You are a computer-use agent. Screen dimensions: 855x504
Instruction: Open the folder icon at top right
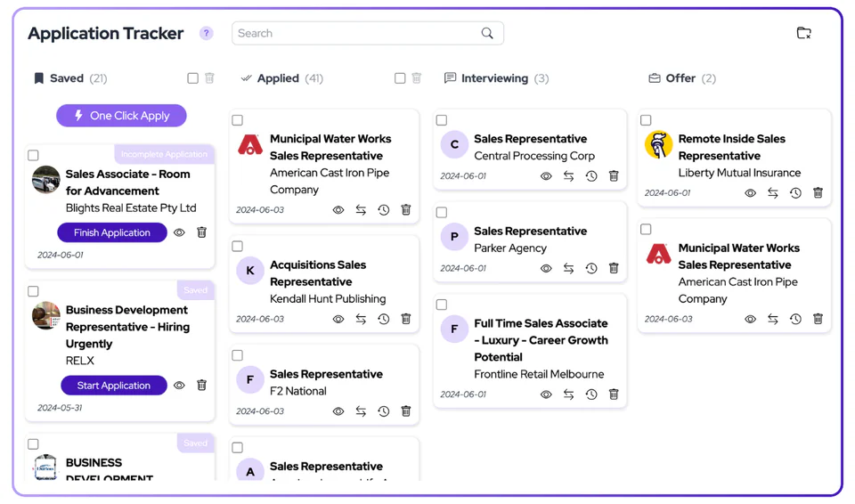(x=803, y=33)
